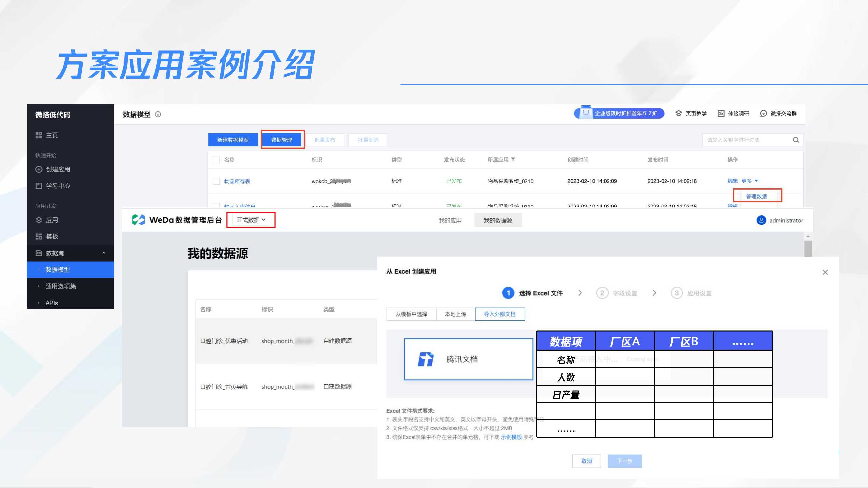Click the search magnifier in the filter box
868x488 pixels.
[x=796, y=140]
